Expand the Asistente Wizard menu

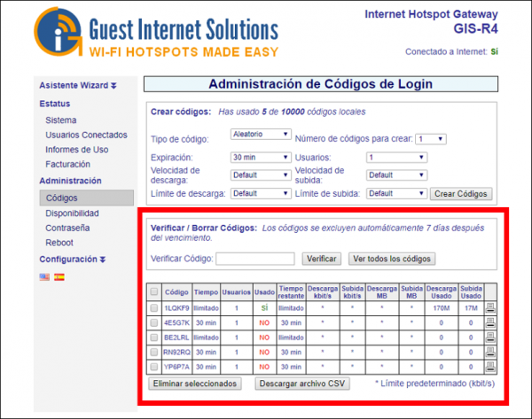tap(78, 85)
